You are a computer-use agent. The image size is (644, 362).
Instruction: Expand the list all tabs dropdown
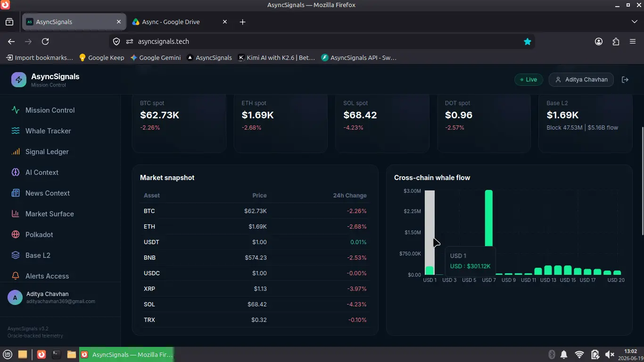pyautogui.click(x=635, y=22)
